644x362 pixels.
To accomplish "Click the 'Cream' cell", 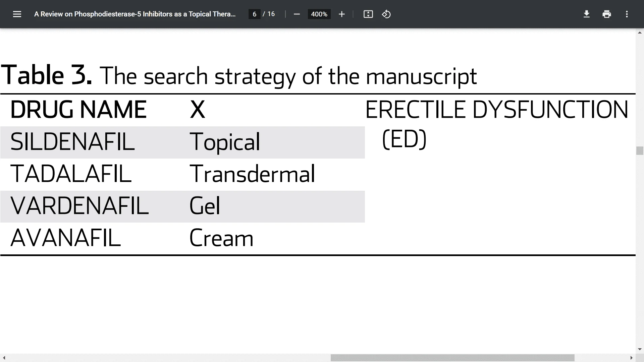I will (x=221, y=238).
